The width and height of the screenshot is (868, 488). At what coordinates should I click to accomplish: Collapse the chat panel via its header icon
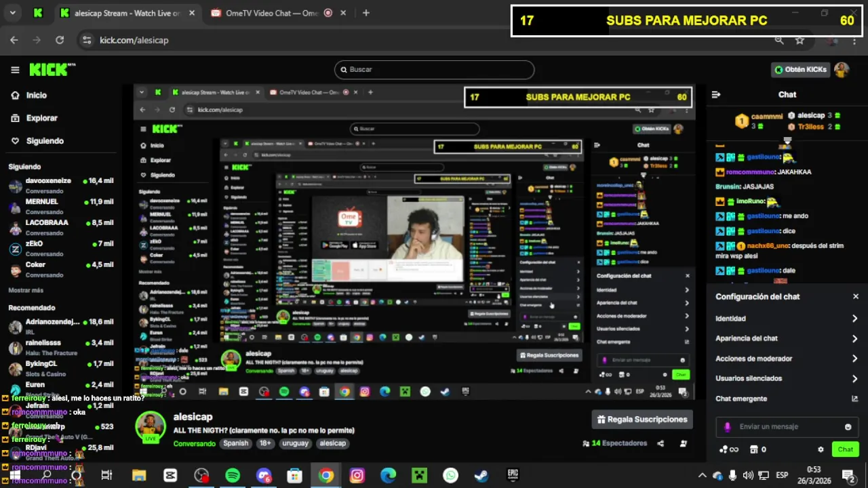point(715,95)
